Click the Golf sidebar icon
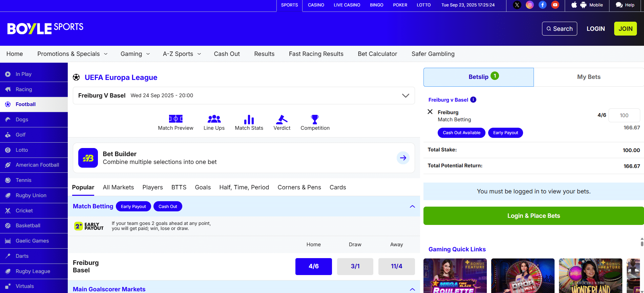644x293 pixels. click(x=8, y=135)
